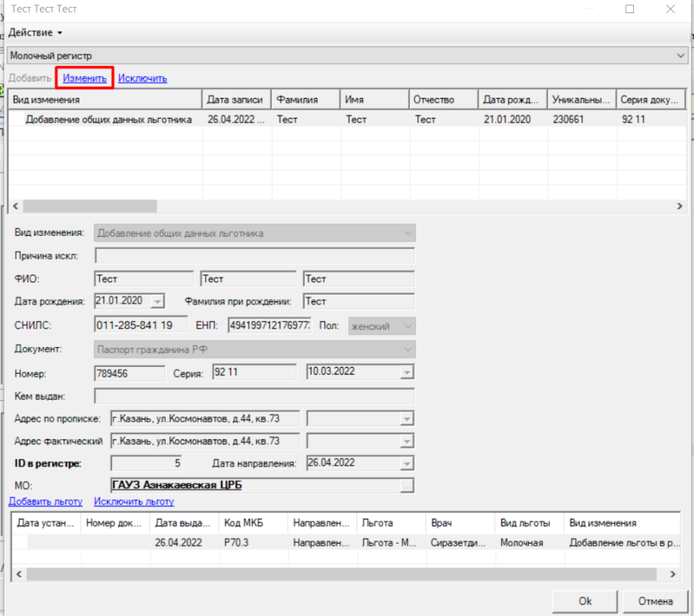This screenshot has width=694, height=616.
Task: Expand the Молочный регистр dropdown
Action: point(680,56)
